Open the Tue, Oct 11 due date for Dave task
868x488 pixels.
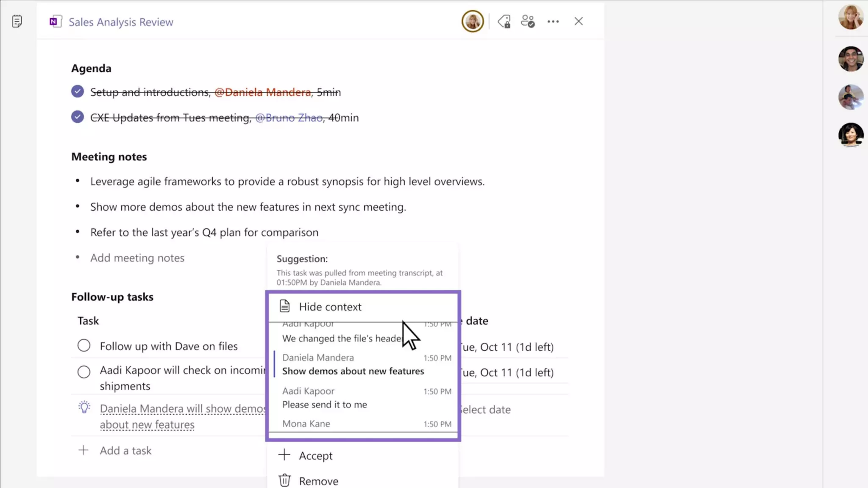507,347
